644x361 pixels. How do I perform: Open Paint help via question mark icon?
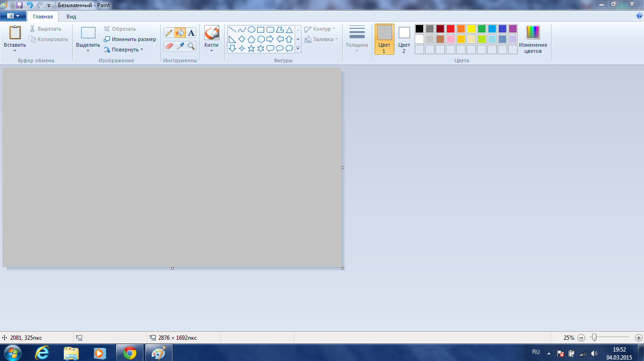(x=639, y=16)
